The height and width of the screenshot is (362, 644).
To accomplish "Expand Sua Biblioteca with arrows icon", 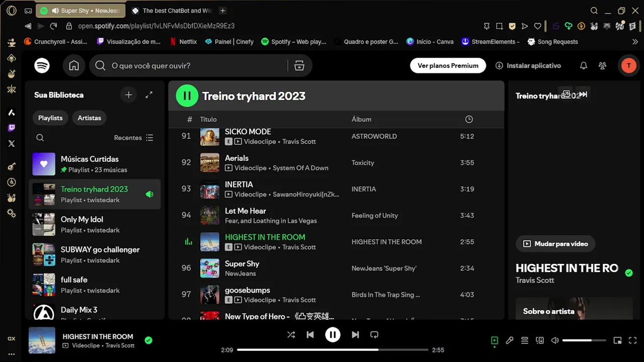I will click(149, 95).
